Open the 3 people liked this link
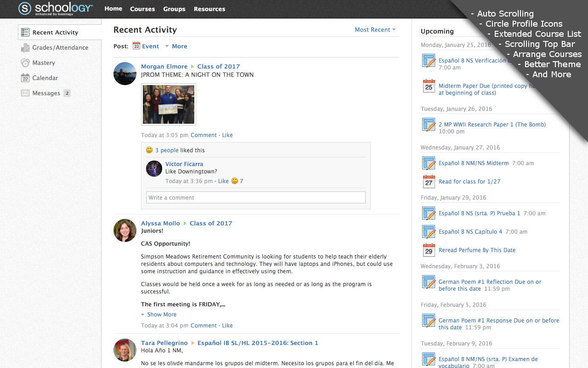The width and height of the screenshot is (588, 368). pos(167,150)
